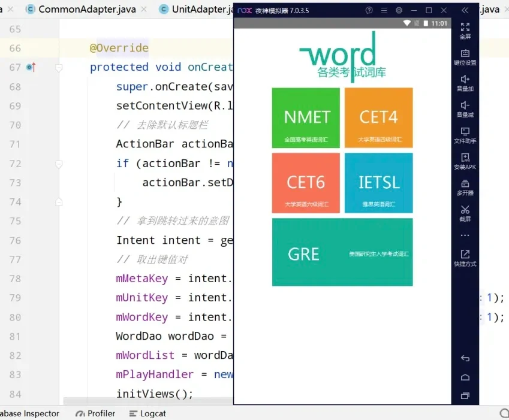Open Nox emulator settings gear
This screenshot has height=420, width=509.
tap(399, 10)
